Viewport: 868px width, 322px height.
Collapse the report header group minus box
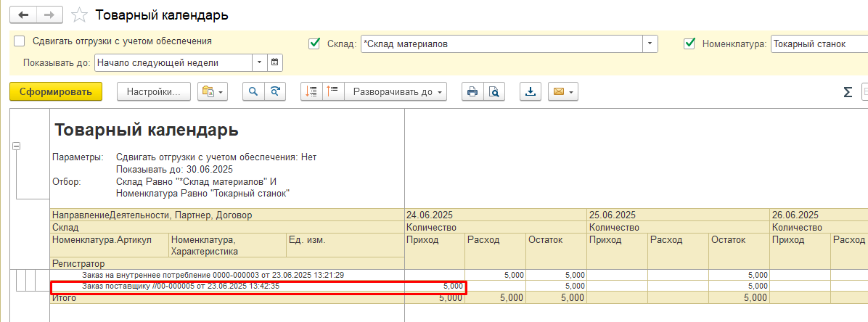click(x=17, y=146)
